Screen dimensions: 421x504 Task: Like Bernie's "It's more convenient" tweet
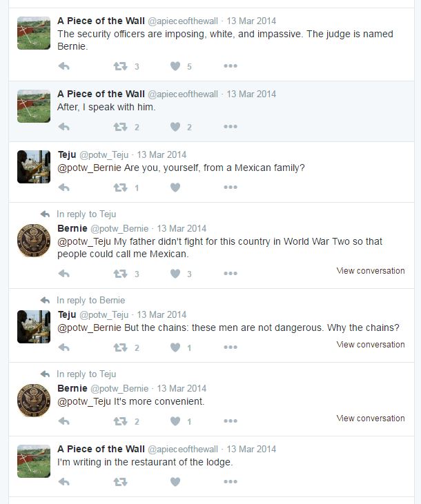click(175, 421)
